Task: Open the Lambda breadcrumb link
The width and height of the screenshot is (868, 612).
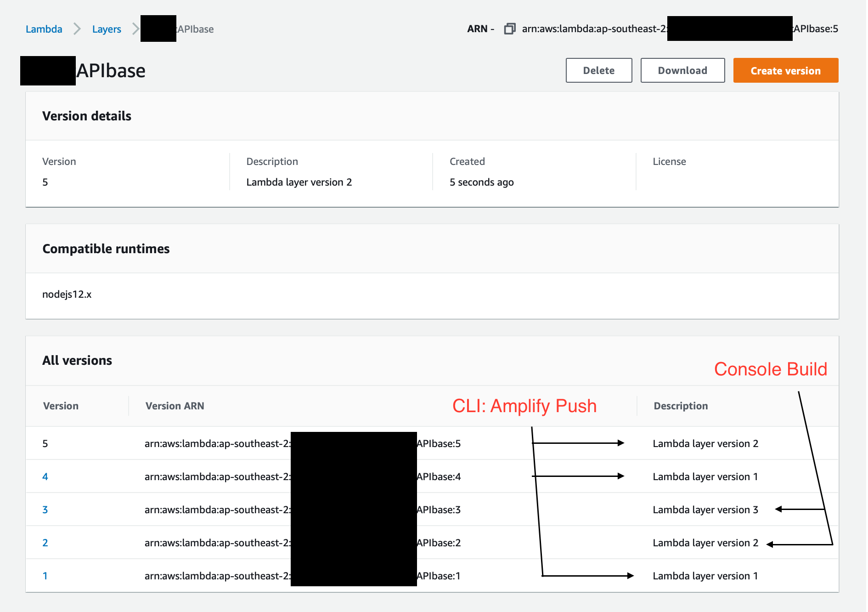Action: pyautogui.click(x=44, y=29)
